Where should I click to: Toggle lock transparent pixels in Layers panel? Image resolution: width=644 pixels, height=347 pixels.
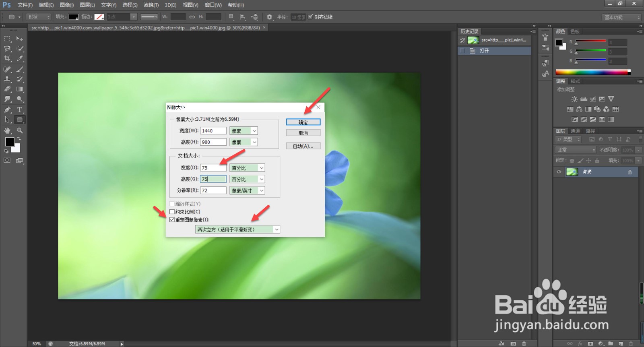pos(572,161)
